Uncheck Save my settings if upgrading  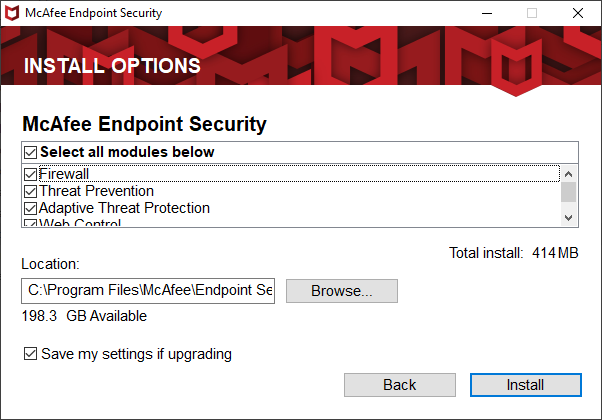pyautogui.click(x=30, y=354)
